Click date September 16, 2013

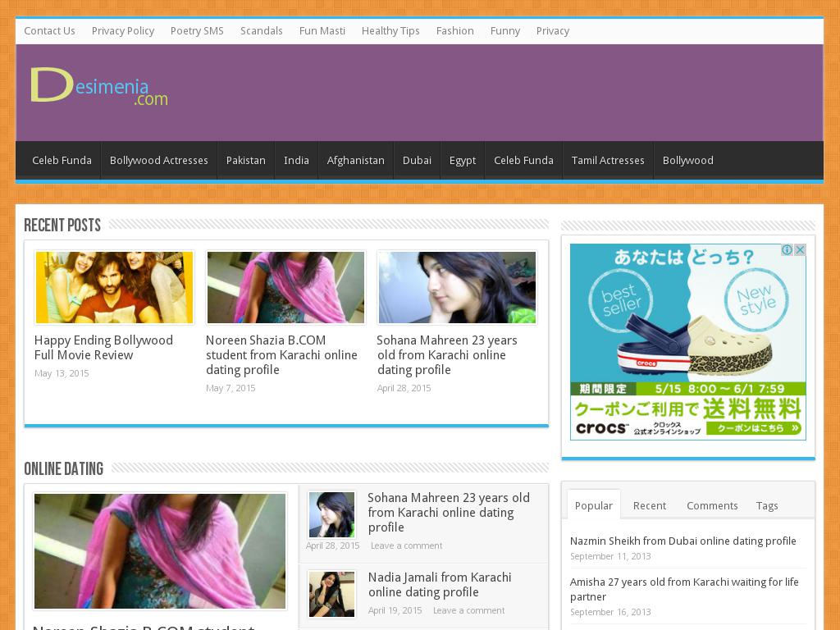click(x=610, y=612)
